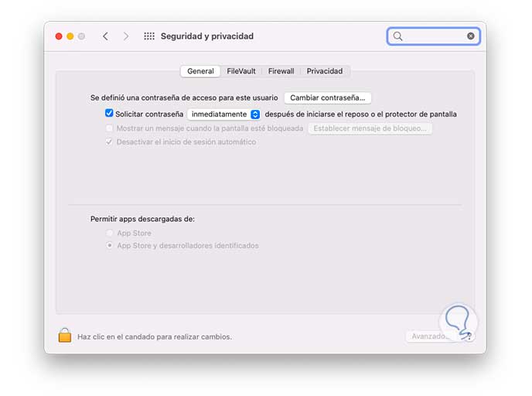Click Establecer mensaje de bloqueo button

click(370, 128)
